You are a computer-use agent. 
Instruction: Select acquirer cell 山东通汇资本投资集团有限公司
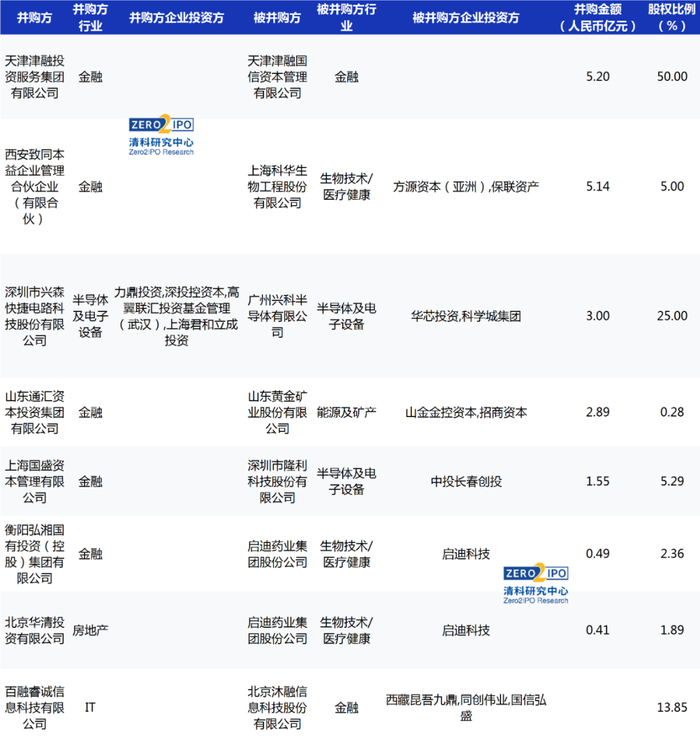tap(34, 412)
